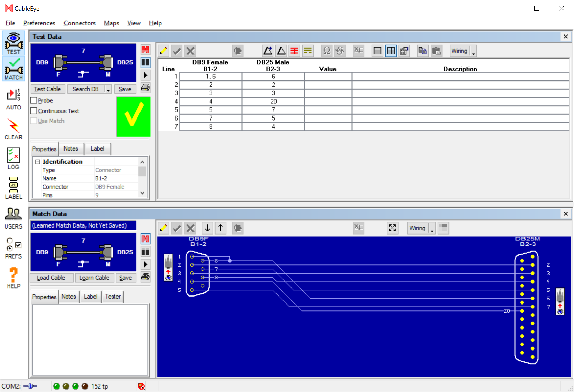Open the Maps menu
This screenshot has height=392, width=574.
tap(111, 23)
